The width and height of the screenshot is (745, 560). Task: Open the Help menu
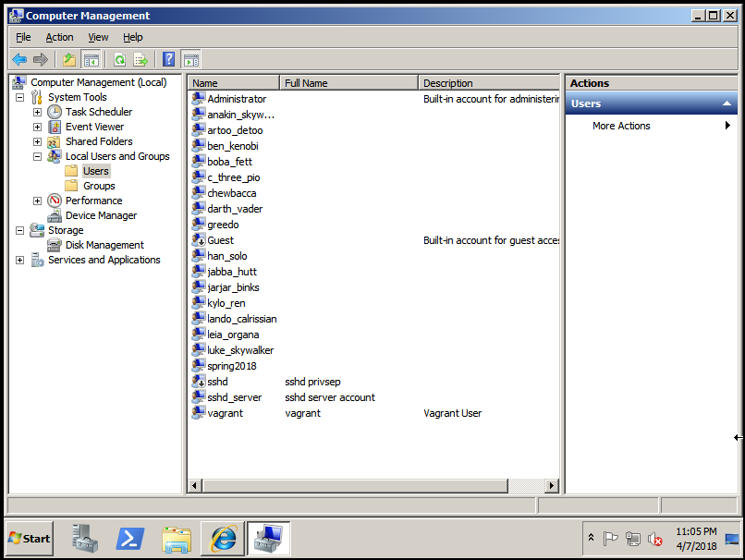click(x=132, y=37)
